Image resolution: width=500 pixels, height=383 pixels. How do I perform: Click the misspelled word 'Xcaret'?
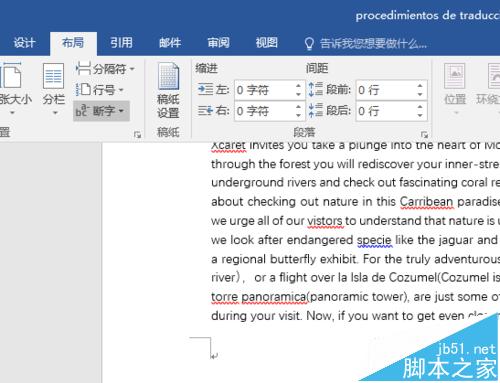(229, 146)
